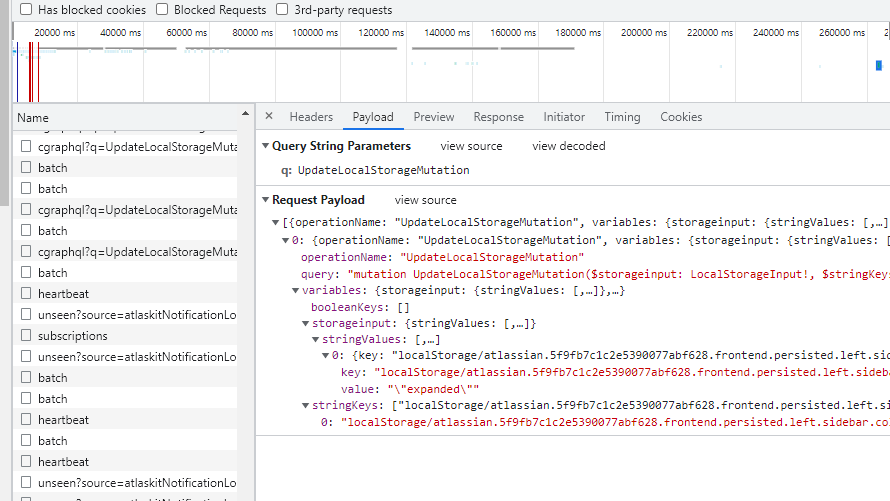
Task: Open the Response tab
Action: pyautogui.click(x=498, y=117)
